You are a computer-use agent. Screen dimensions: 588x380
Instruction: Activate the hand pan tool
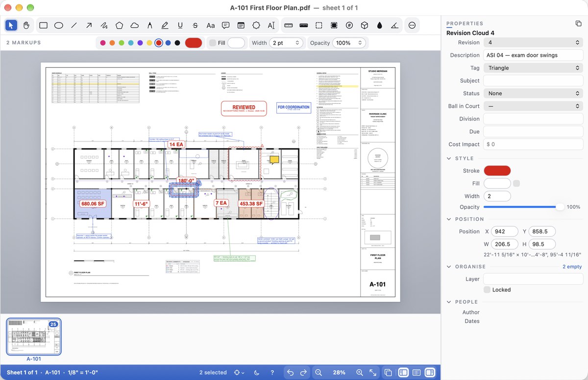coord(26,25)
